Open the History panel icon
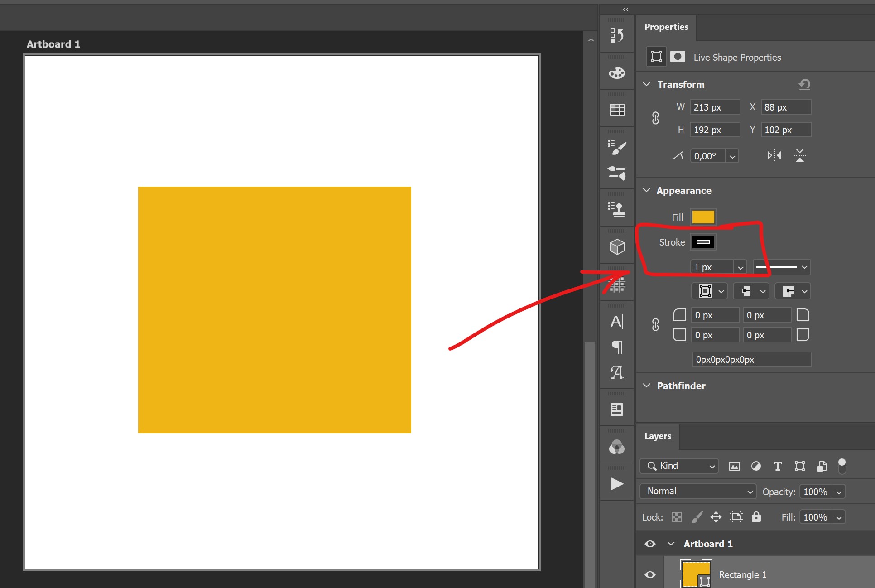The height and width of the screenshot is (588, 875). tap(616, 35)
